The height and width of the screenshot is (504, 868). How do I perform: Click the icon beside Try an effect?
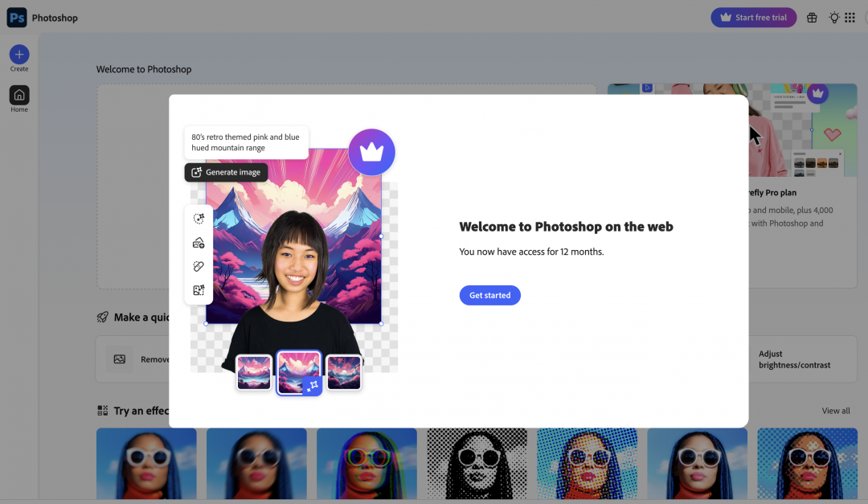click(103, 411)
